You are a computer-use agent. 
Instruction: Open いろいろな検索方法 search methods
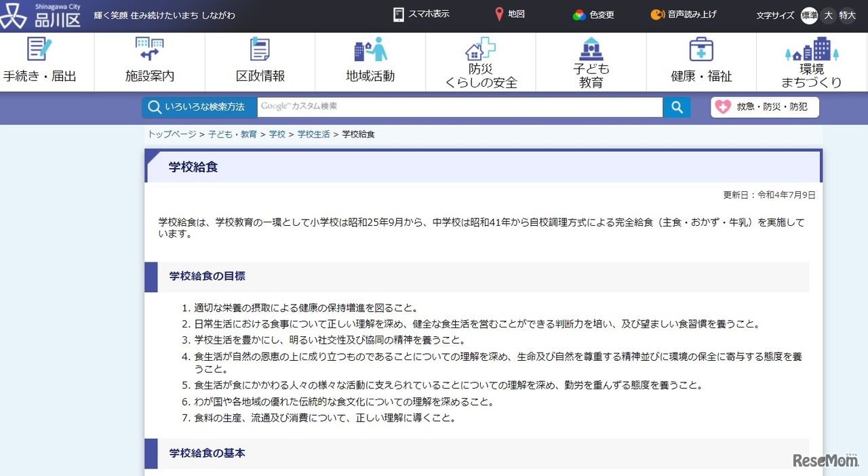pyautogui.click(x=198, y=106)
